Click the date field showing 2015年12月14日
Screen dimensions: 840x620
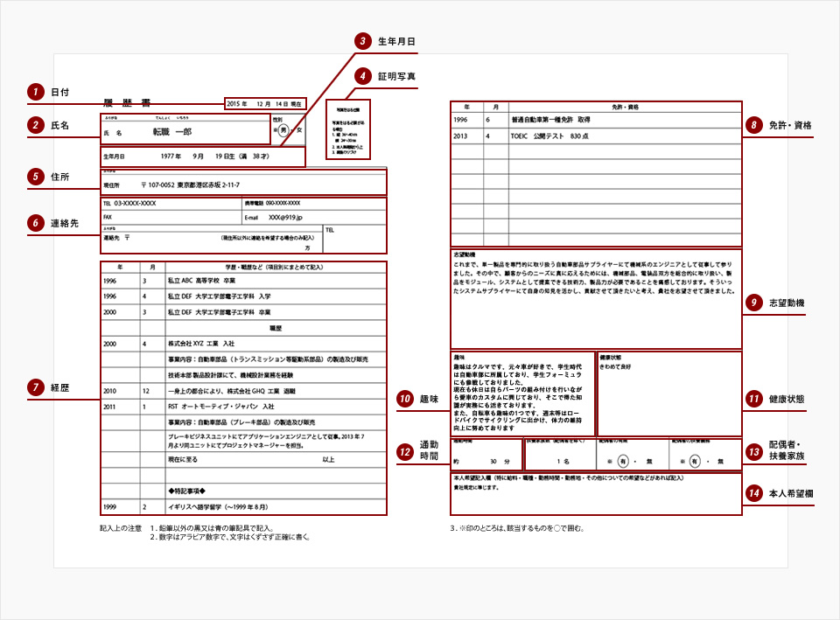pyautogui.click(x=264, y=103)
